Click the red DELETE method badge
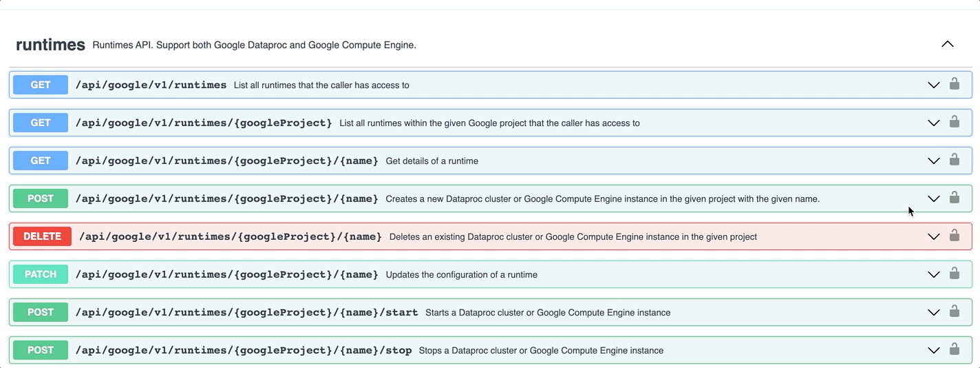Viewport: 980px width, 368px height. (42, 236)
